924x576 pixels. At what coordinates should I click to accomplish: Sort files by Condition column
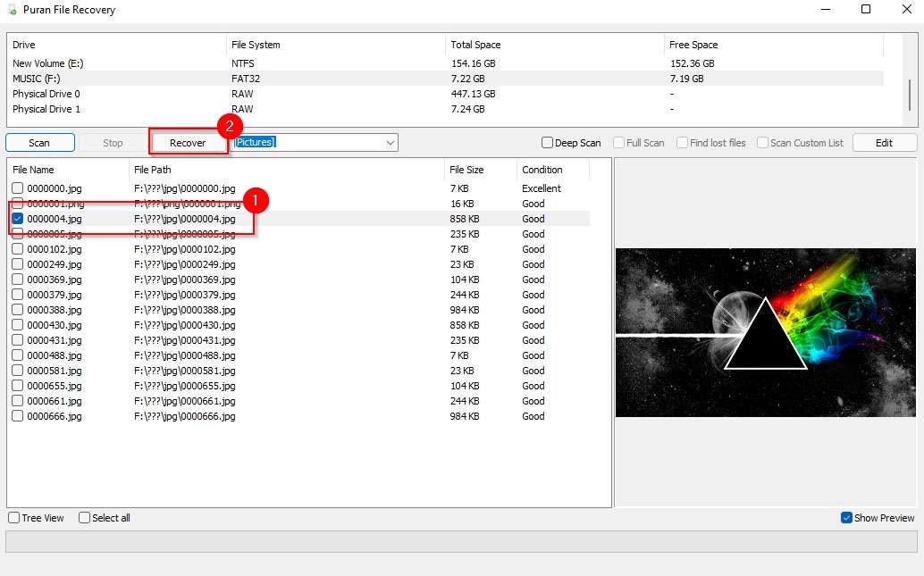[542, 169]
